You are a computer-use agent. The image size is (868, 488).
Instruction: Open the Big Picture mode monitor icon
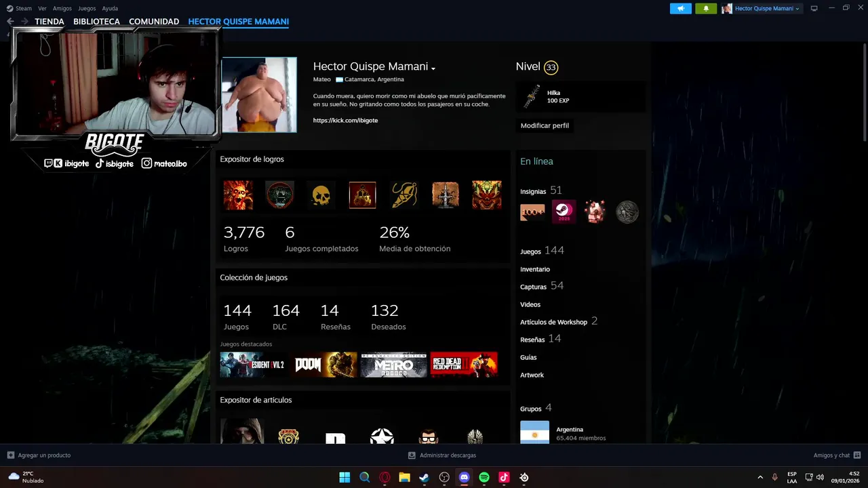tap(814, 8)
